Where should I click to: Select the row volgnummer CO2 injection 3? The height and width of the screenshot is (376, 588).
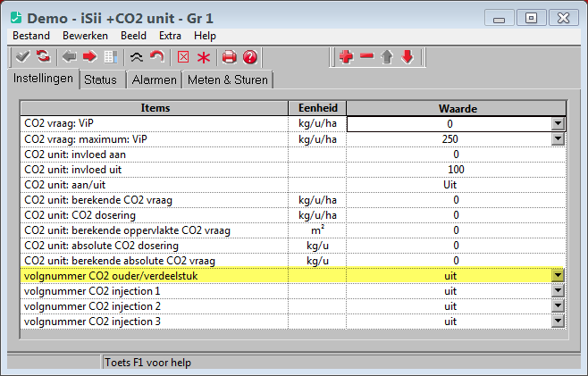pyautogui.click(x=293, y=322)
